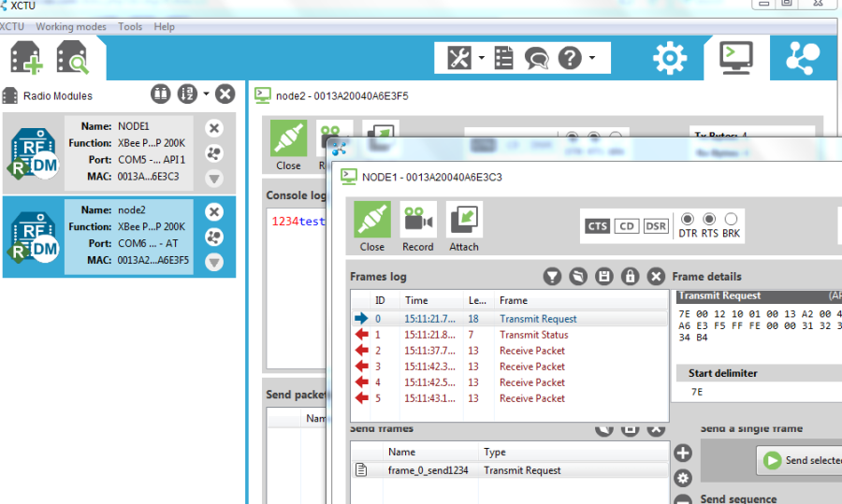The image size is (842, 504).
Task: Remove the node2 module from list
Action: [213, 212]
